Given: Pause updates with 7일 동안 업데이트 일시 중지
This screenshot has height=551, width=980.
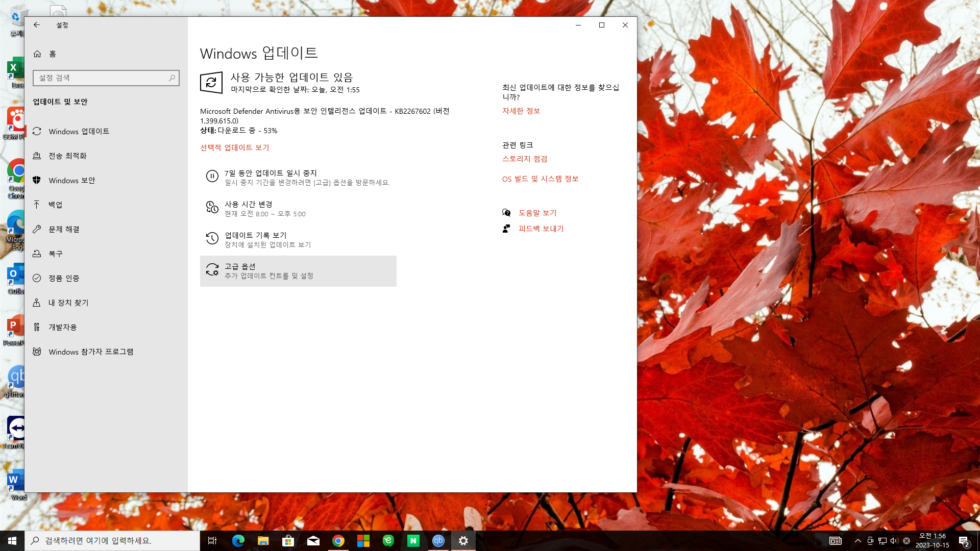Looking at the screenshot, I should coord(298,177).
